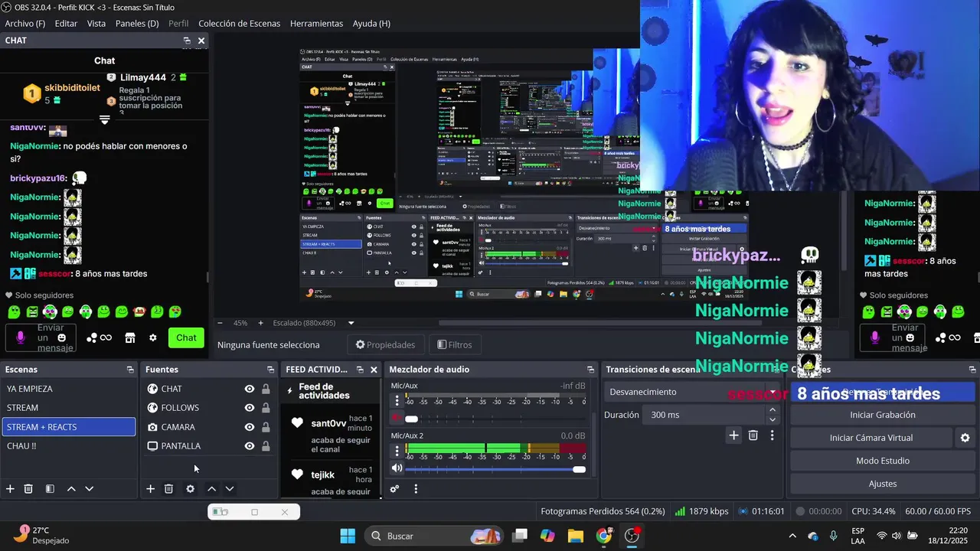The width and height of the screenshot is (980, 551).
Task: Open Archivo (F) menu
Action: (25, 24)
